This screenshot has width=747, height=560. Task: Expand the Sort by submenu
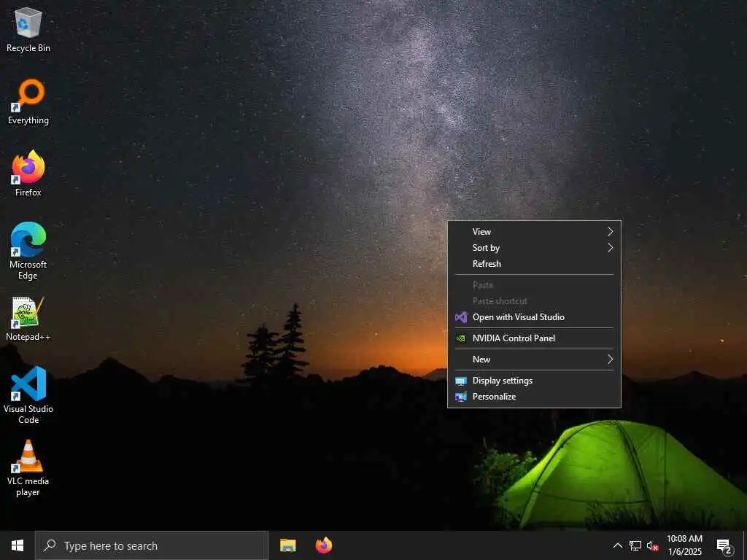click(534, 248)
